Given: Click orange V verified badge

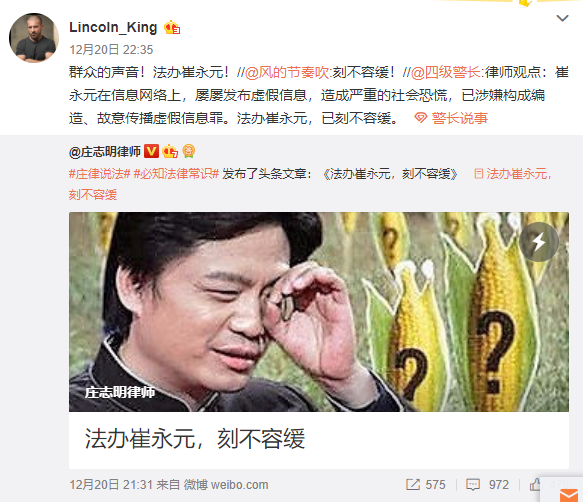Looking at the screenshot, I should click(151, 151).
